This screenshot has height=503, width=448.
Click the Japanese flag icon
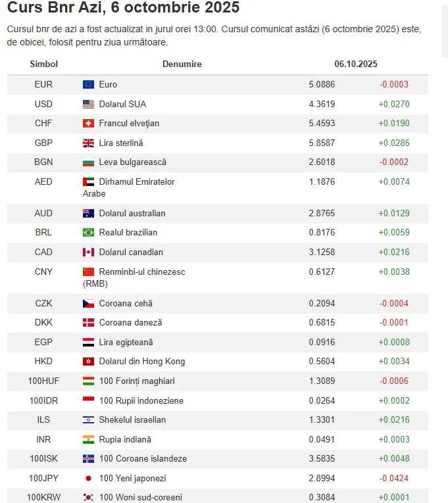[x=88, y=478]
